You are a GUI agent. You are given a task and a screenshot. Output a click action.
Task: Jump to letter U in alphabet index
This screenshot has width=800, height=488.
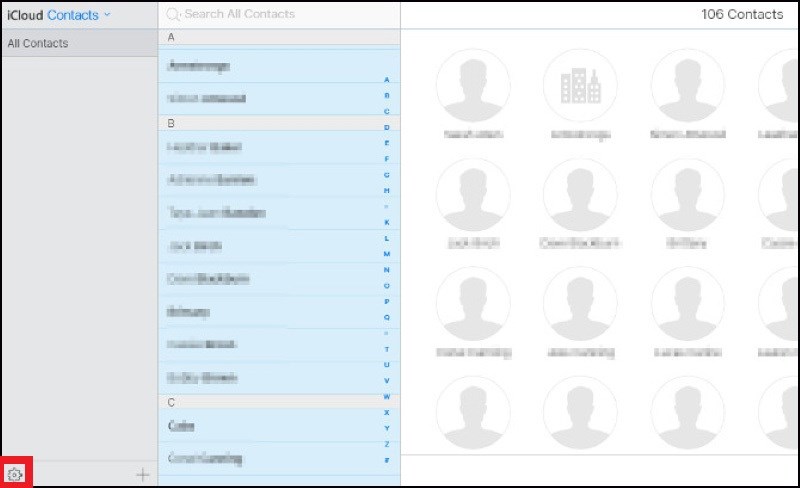[387, 364]
